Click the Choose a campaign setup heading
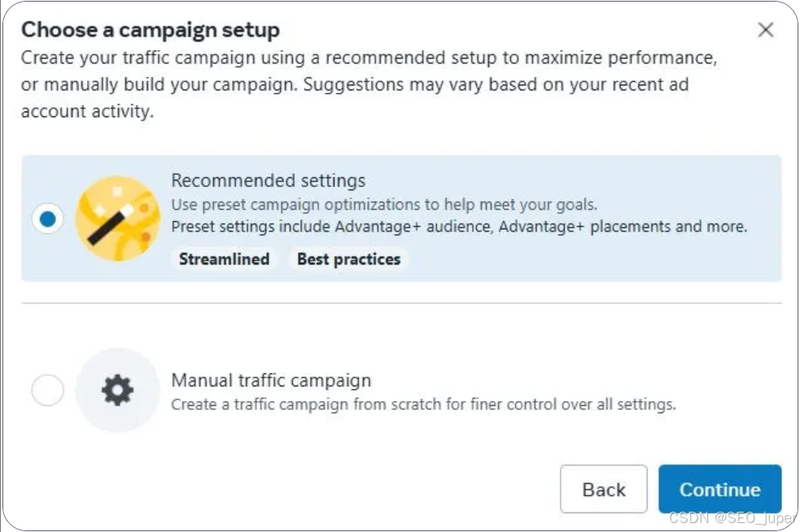Screen dimensions: 800x532 pyautogui.click(x=151, y=31)
